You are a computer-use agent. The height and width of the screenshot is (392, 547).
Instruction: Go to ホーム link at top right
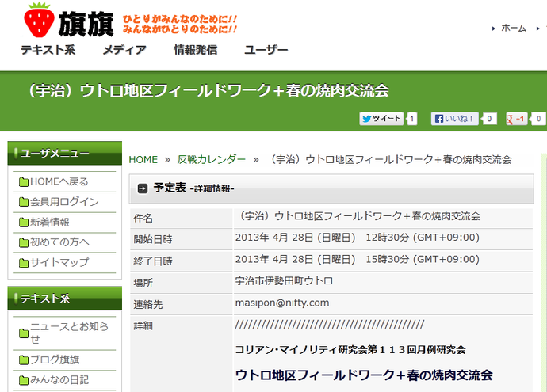pyautogui.click(x=514, y=29)
